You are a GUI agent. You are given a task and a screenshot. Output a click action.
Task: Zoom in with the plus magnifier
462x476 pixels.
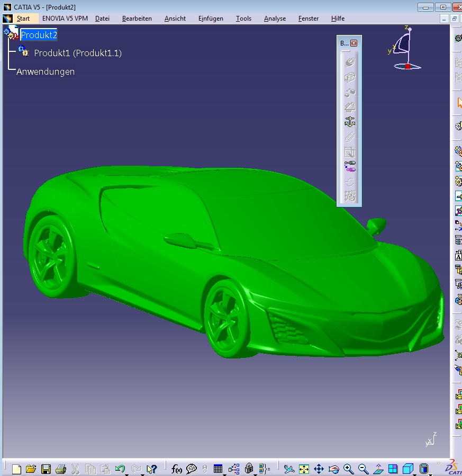click(x=348, y=469)
